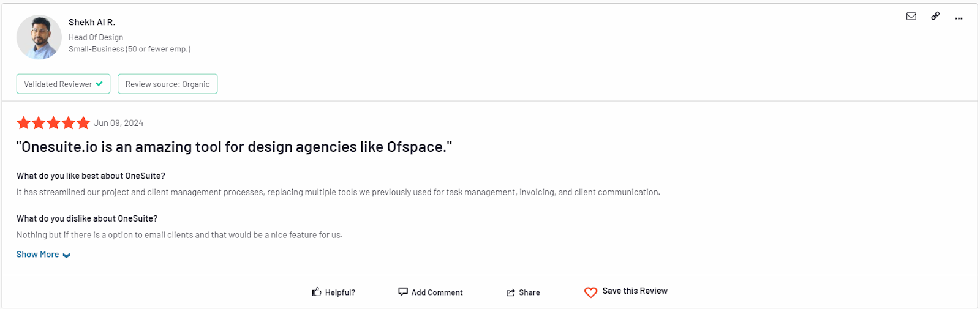Copy review link via chain icon
Viewport: 980px width, 309px height.
[935, 17]
